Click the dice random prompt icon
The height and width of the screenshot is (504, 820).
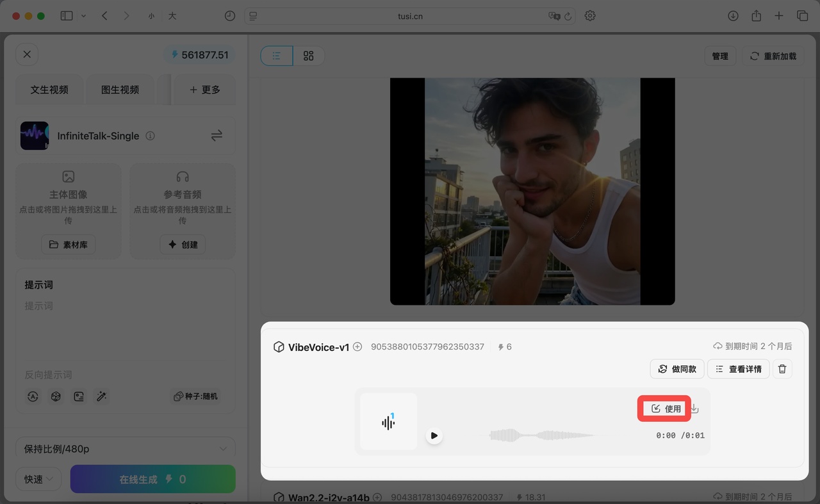coord(56,396)
